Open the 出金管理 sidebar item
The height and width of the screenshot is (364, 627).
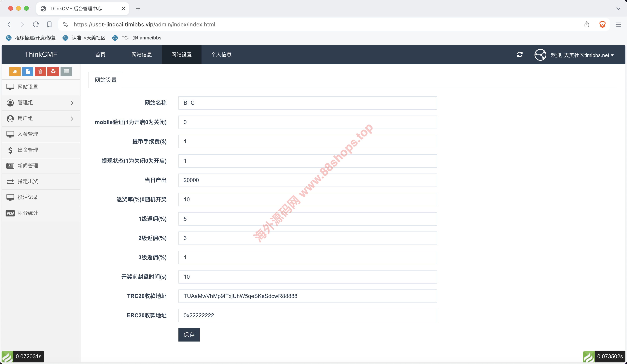coord(28,150)
